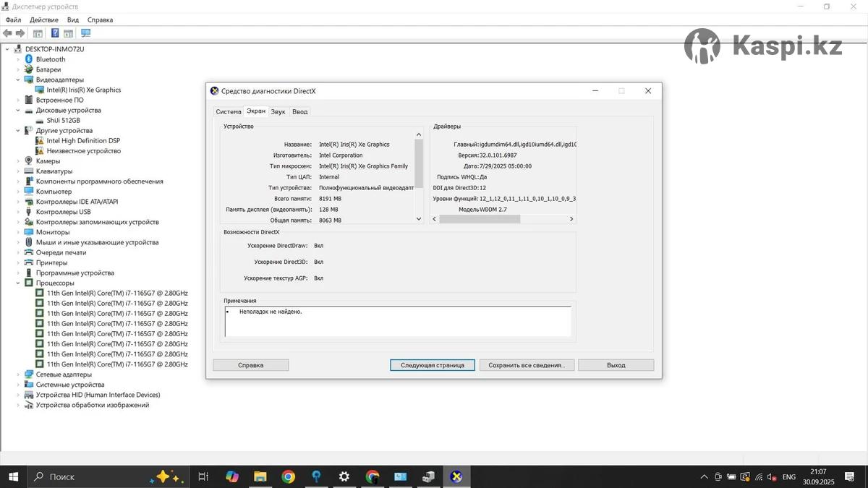Image resolution: width=868 pixels, height=488 pixels.
Task: Open the Вид menu
Action: [x=73, y=20]
